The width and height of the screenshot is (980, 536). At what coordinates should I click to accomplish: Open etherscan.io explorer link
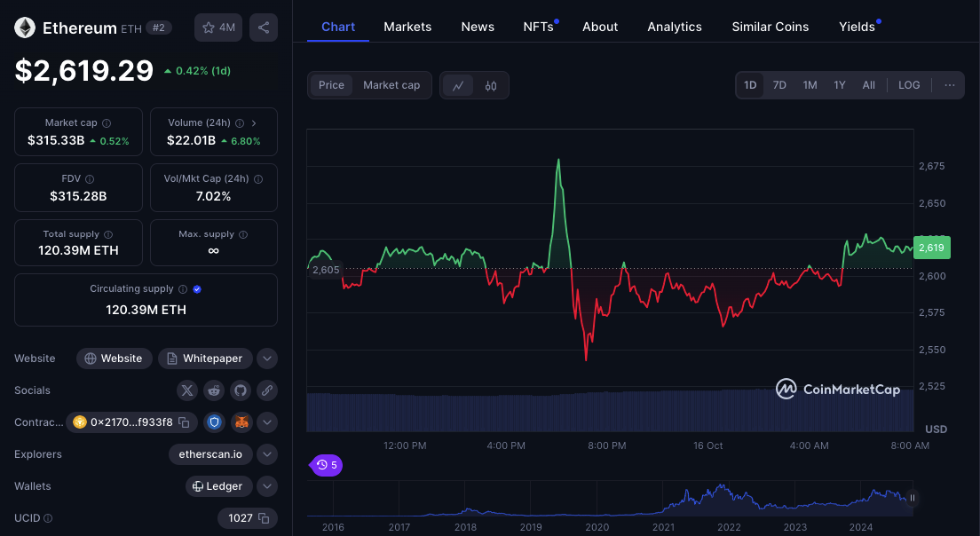click(210, 454)
